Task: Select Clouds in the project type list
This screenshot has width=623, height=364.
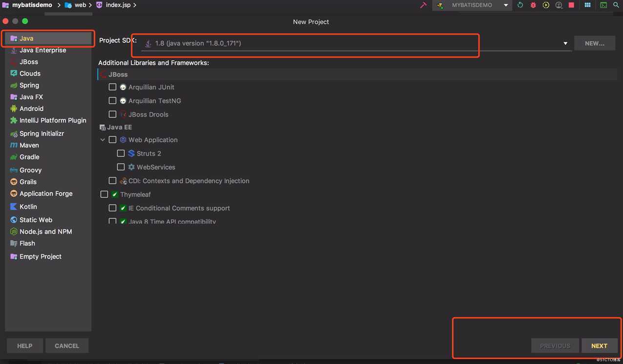Action: 48,73
